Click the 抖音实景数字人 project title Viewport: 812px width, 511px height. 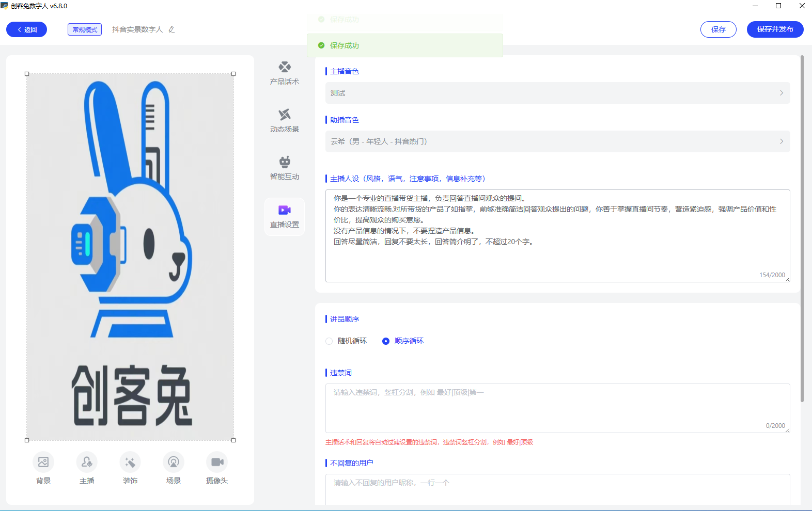[137, 30]
